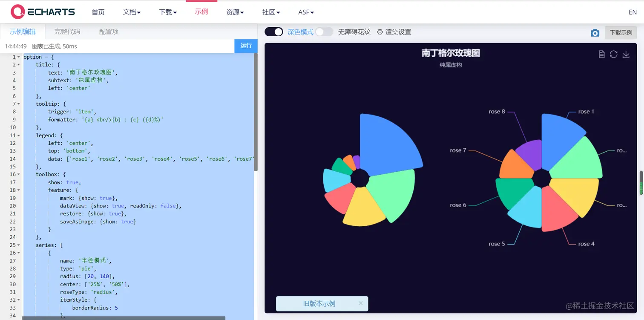
Task: Collapse the feature block fold at line 18
Action: point(19,190)
